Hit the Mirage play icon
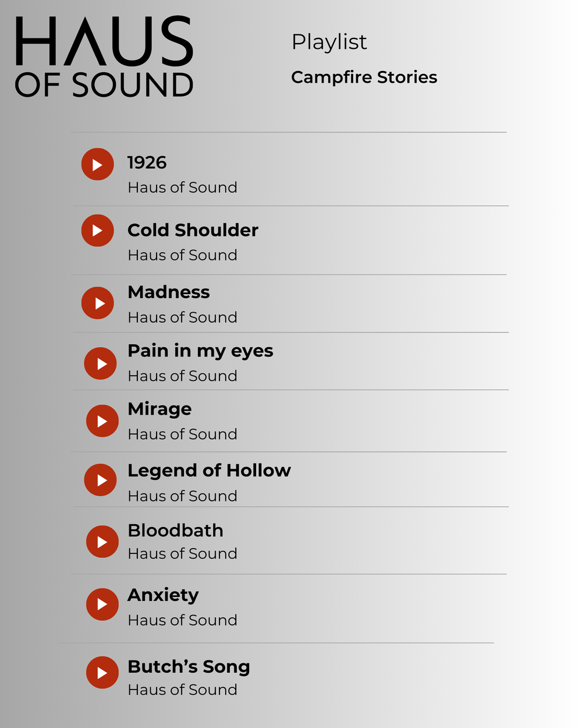 point(102,421)
